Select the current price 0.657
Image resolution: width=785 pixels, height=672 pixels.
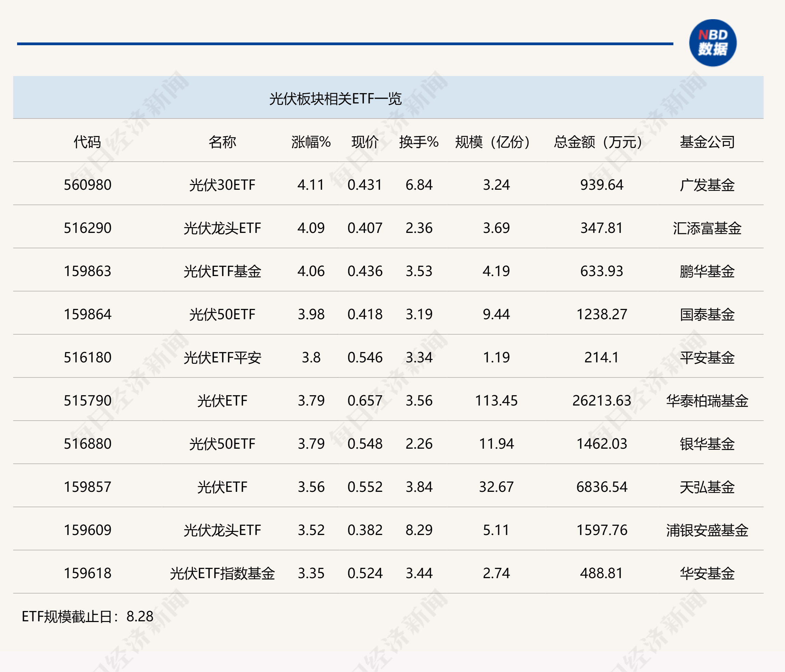tap(365, 401)
